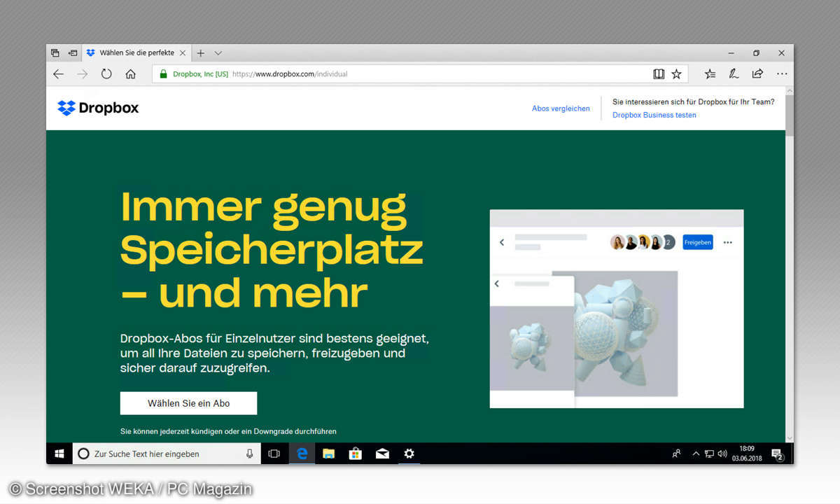Expand the tab preview chevron

pyautogui.click(x=218, y=52)
